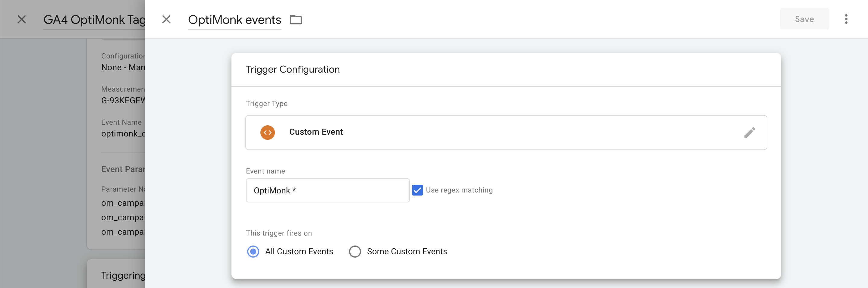
Task: Click the Save button
Action: 804,19
